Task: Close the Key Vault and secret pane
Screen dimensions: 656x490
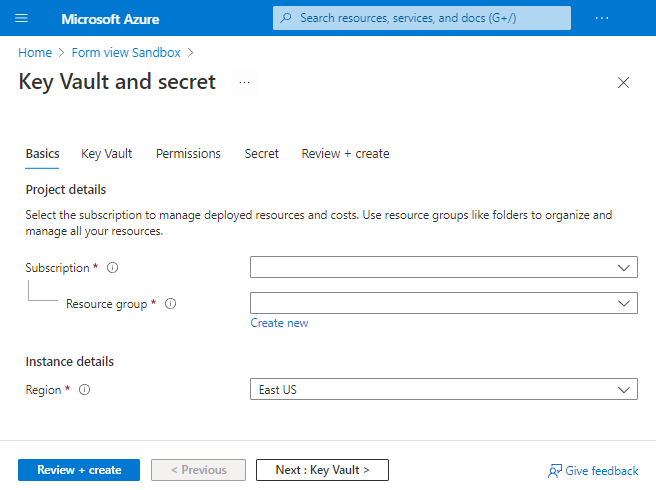Action: (x=623, y=83)
